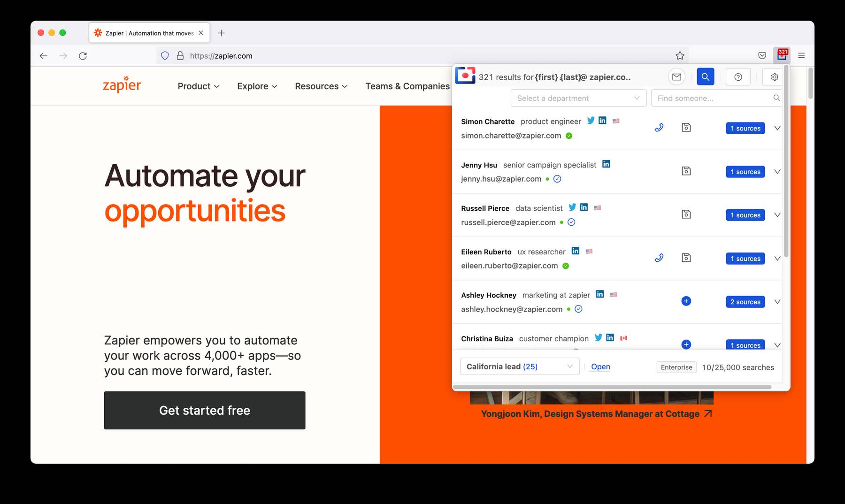Viewport: 845px width, 504px height.
Task: Open the California lead list dropdown
Action: [520, 367]
